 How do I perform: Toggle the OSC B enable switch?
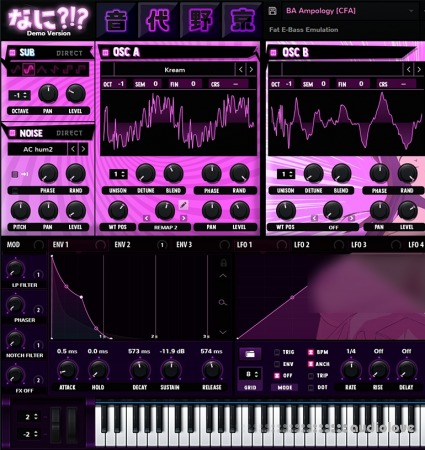click(x=274, y=52)
